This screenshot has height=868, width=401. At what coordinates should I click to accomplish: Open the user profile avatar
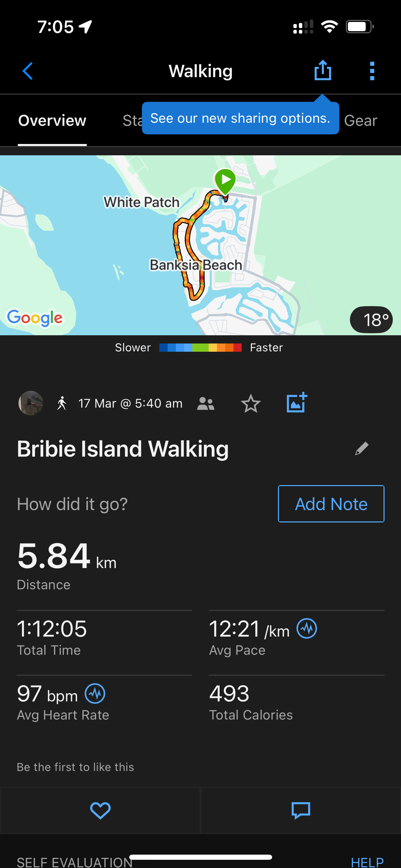31,403
